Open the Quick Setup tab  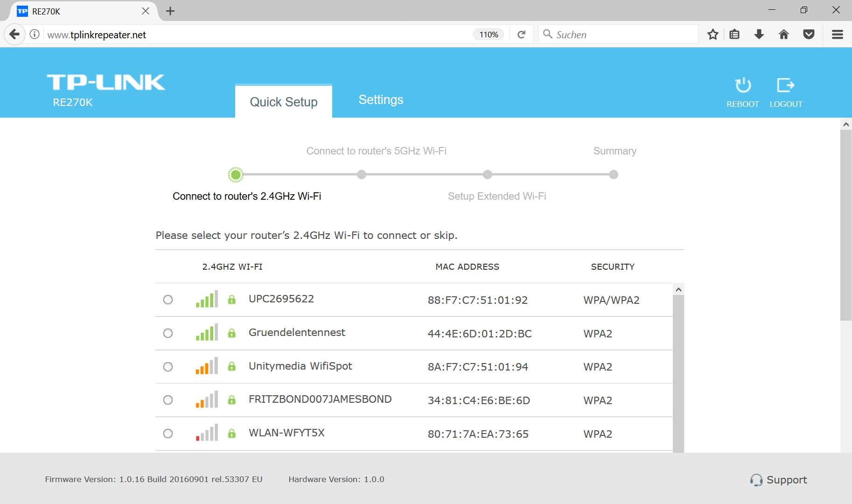pyautogui.click(x=284, y=102)
